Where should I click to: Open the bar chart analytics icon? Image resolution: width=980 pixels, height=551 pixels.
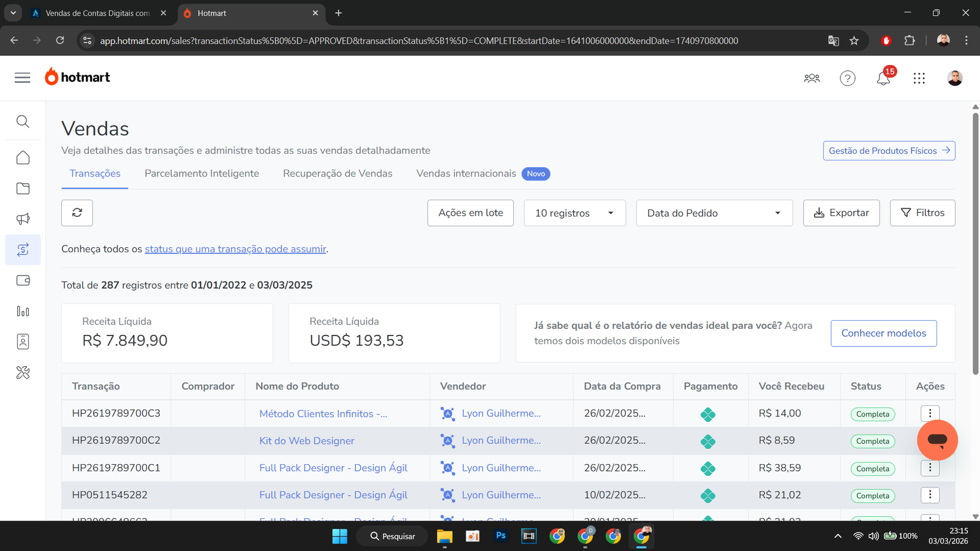23,311
